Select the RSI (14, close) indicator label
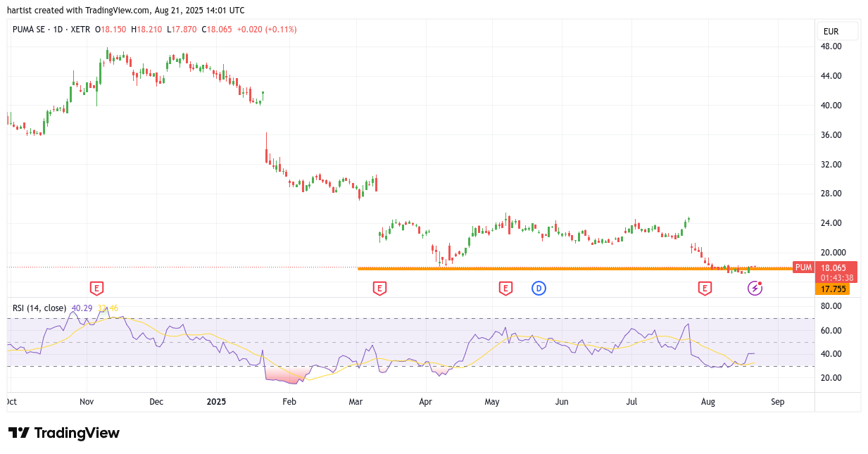 click(x=39, y=308)
